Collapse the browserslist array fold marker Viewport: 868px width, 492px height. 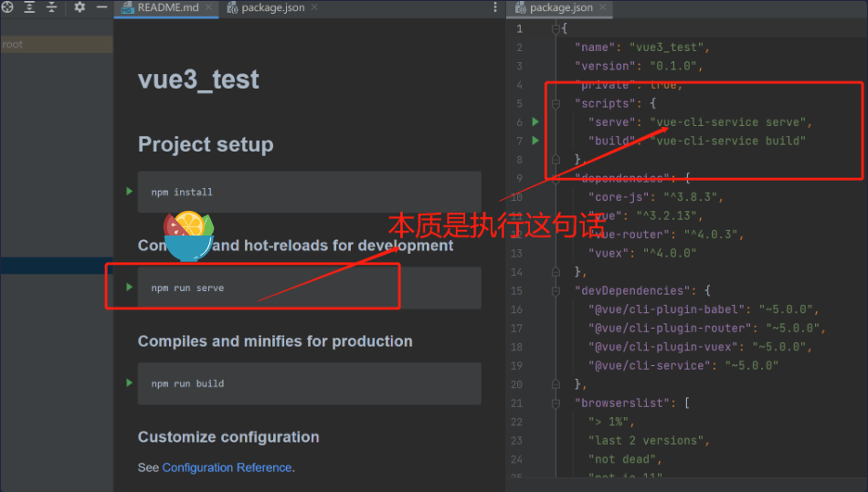point(556,403)
